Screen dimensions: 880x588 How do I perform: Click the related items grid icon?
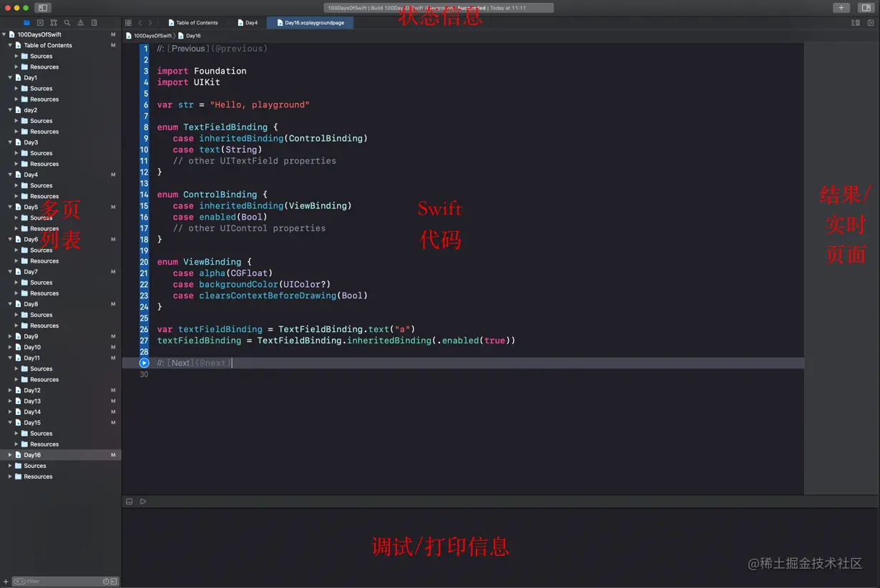(x=128, y=23)
